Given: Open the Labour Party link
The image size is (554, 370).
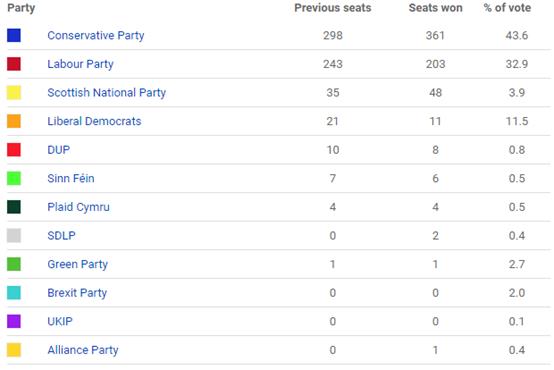Looking at the screenshot, I should point(80,64).
